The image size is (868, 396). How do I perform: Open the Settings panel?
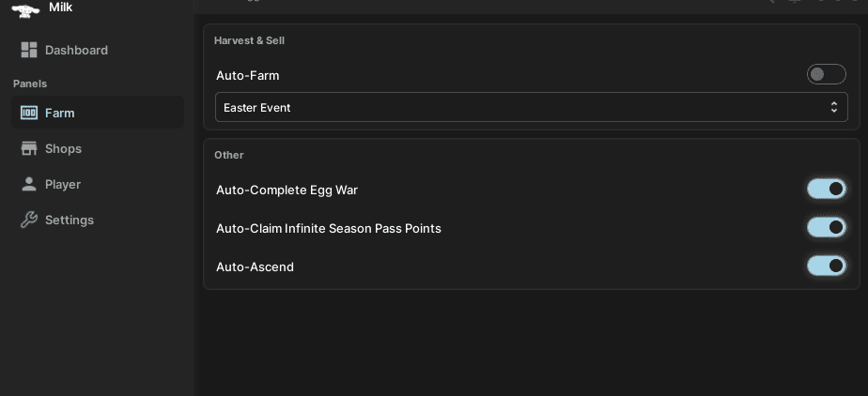70,220
